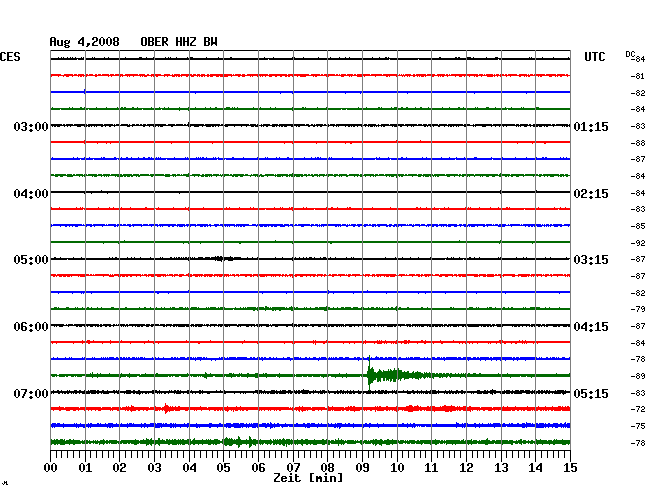Select the "07:00" local time label
This screenshot has height=494, width=650.
click(x=31, y=393)
